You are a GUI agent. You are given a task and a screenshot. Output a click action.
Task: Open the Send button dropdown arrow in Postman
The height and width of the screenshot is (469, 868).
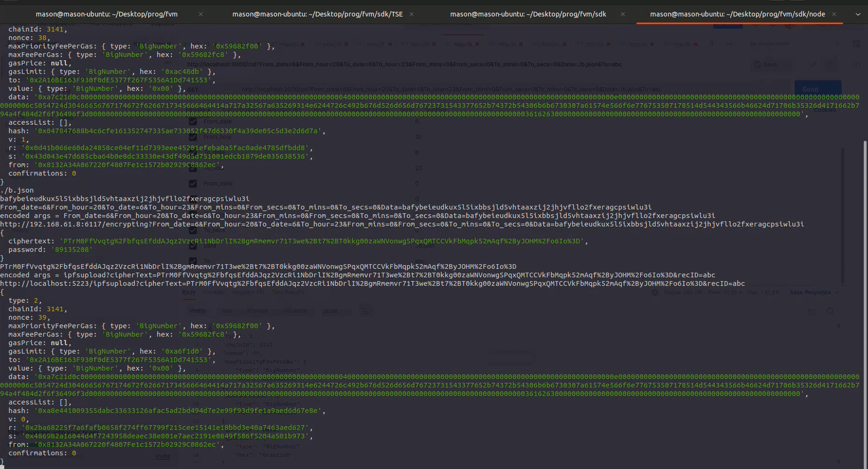pyautogui.click(x=834, y=89)
